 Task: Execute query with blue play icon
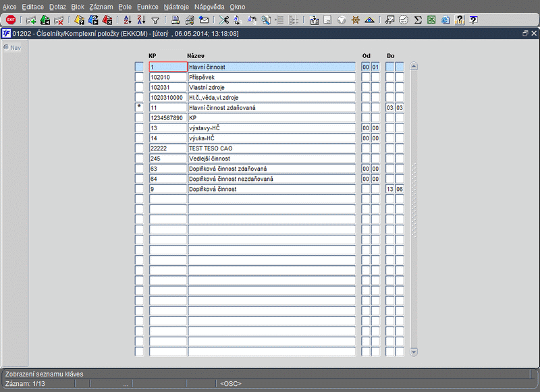[x=93, y=20]
